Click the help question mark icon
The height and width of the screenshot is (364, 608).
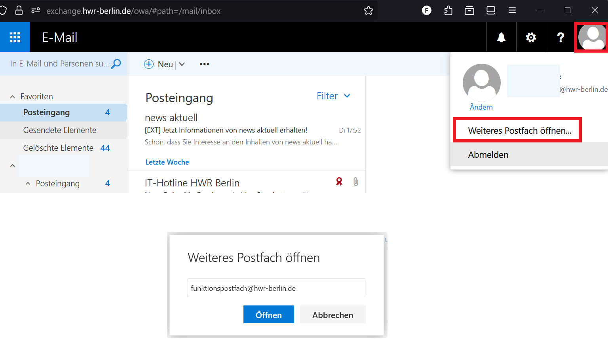(x=560, y=37)
